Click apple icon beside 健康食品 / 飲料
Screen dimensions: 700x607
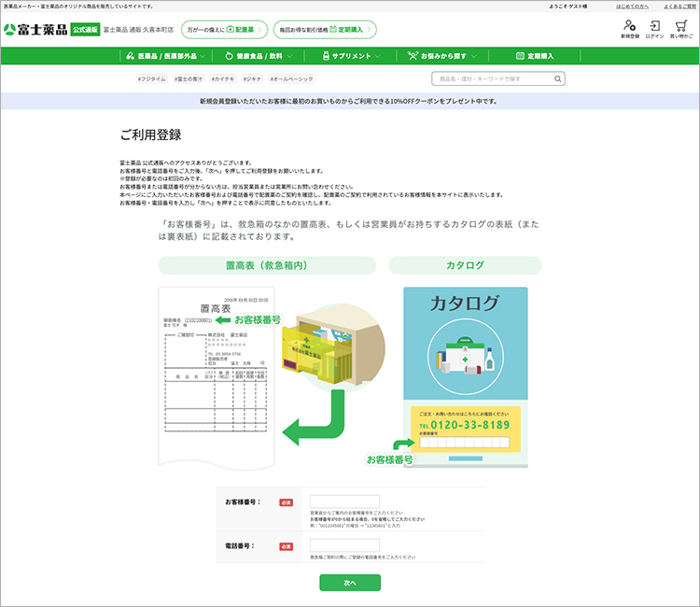[x=229, y=56]
